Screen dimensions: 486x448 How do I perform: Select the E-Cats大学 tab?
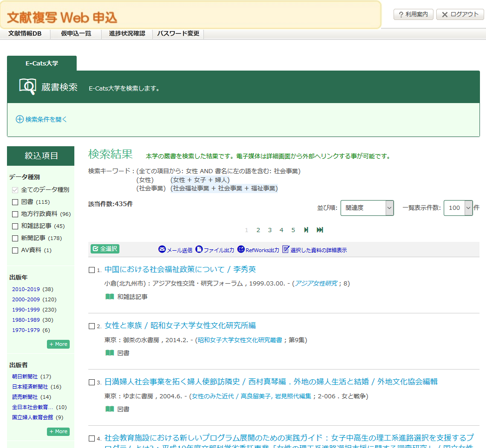[42, 63]
